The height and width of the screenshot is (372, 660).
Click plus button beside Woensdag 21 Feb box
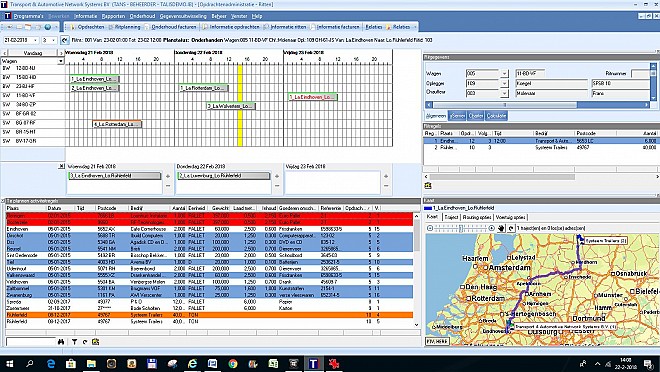tap(168, 176)
